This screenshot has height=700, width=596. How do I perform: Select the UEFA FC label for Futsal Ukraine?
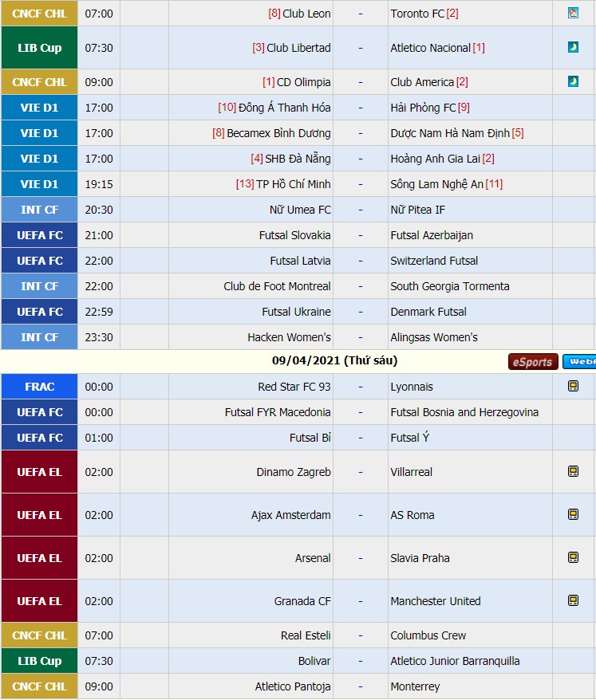(x=39, y=311)
